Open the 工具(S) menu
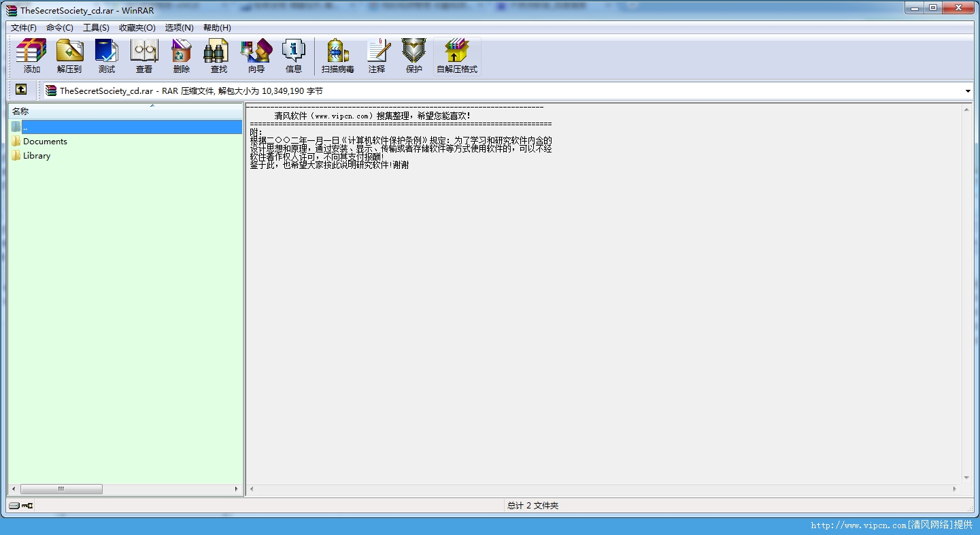Viewport: 980px width, 535px height. (x=96, y=28)
